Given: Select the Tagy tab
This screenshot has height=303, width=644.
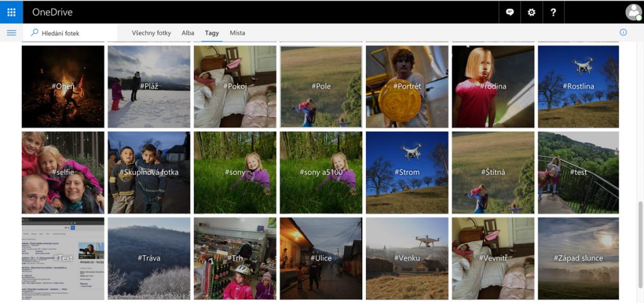Looking at the screenshot, I should [212, 33].
